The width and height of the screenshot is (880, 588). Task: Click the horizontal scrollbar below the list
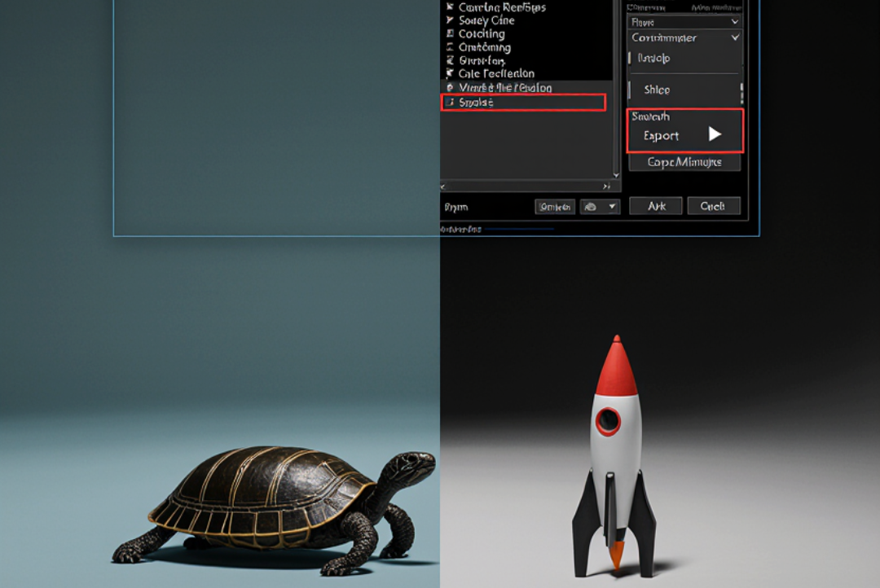tap(530, 186)
